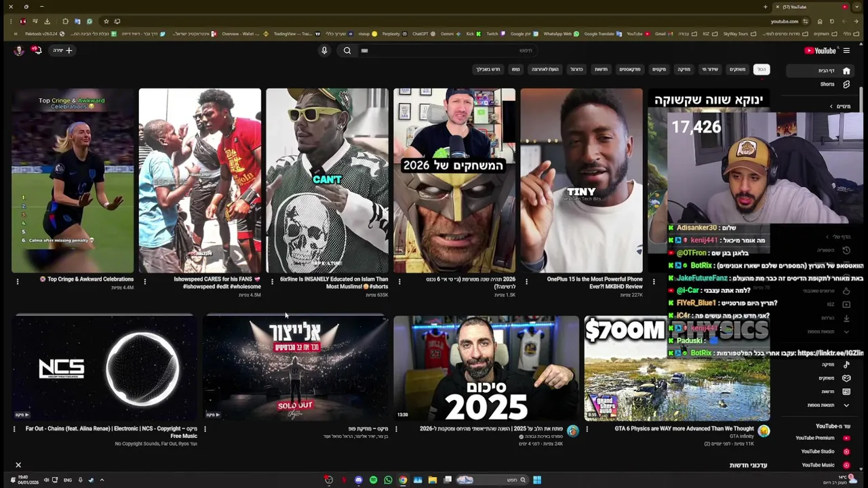Open options menu for 2026 games short
The height and width of the screenshot is (488, 868).
399,281
